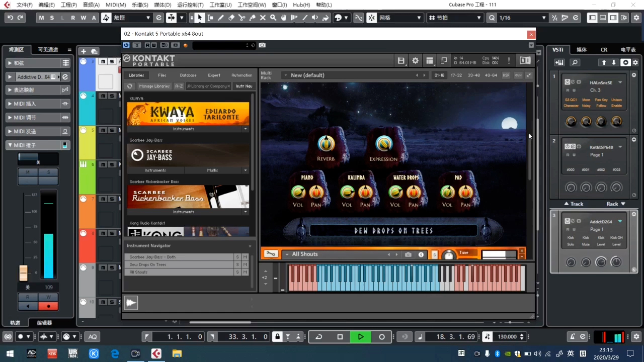Select the Mute X tool
This screenshot has width=644, height=362.
tap(263, 18)
